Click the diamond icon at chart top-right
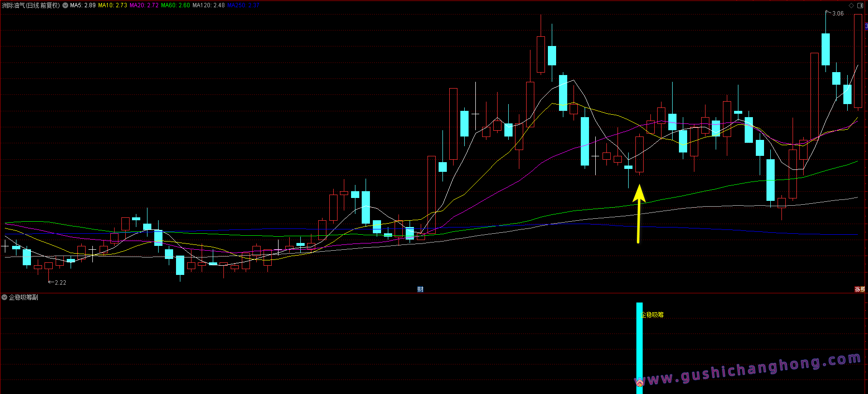Screen dimensions: 868x394 (851, 6)
